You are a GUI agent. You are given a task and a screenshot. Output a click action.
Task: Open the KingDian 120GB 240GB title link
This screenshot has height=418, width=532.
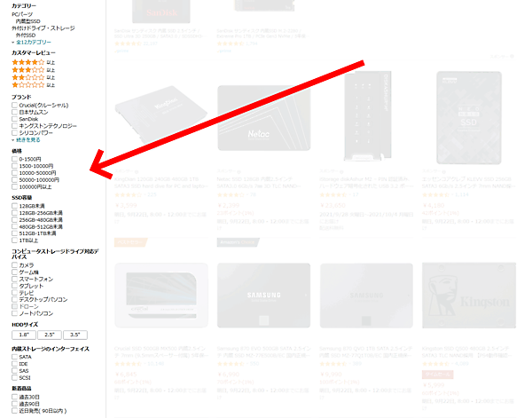[161, 183]
